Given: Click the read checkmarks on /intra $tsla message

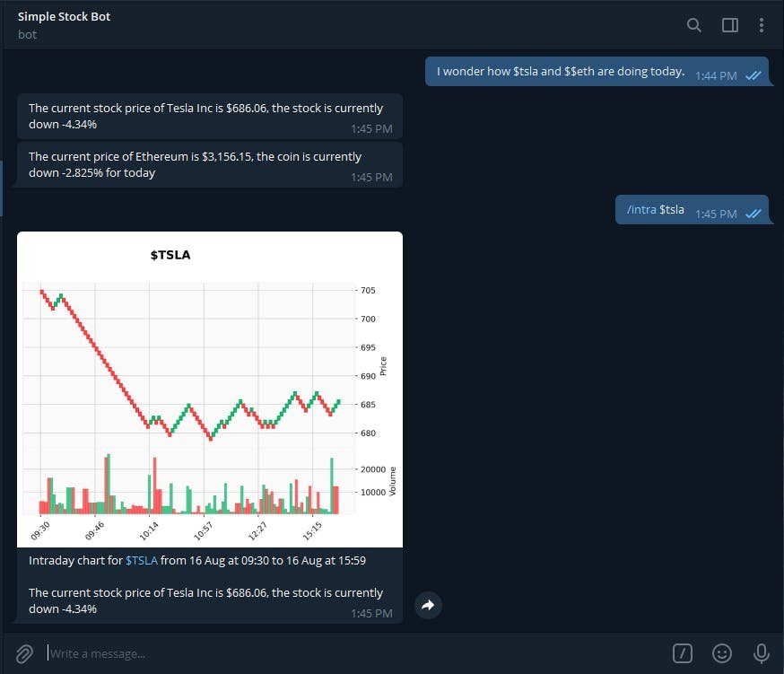Looking at the screenshot, I should [x=753, y=214].
